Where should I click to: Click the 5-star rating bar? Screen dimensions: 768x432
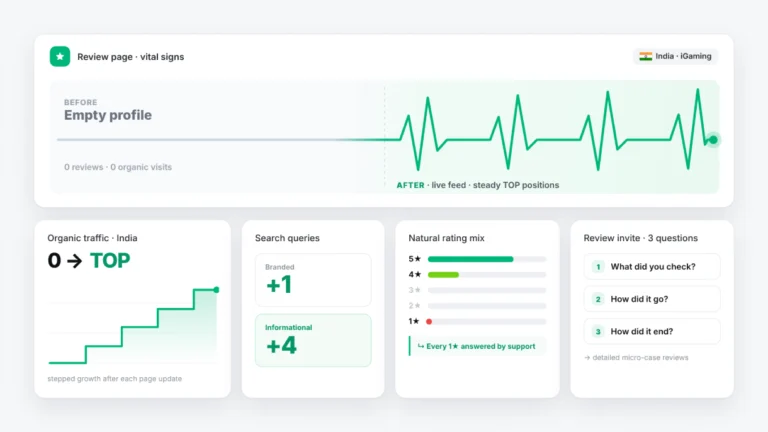487,259
